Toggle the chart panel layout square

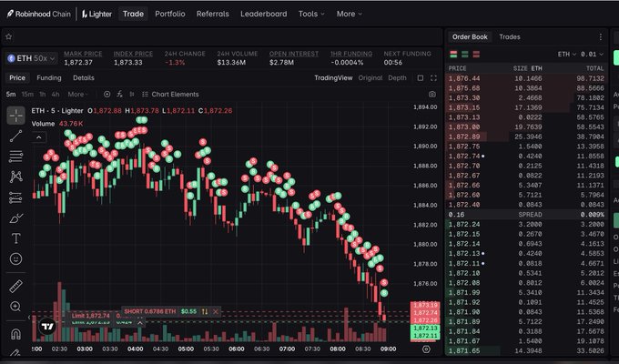tap(421, 78)
